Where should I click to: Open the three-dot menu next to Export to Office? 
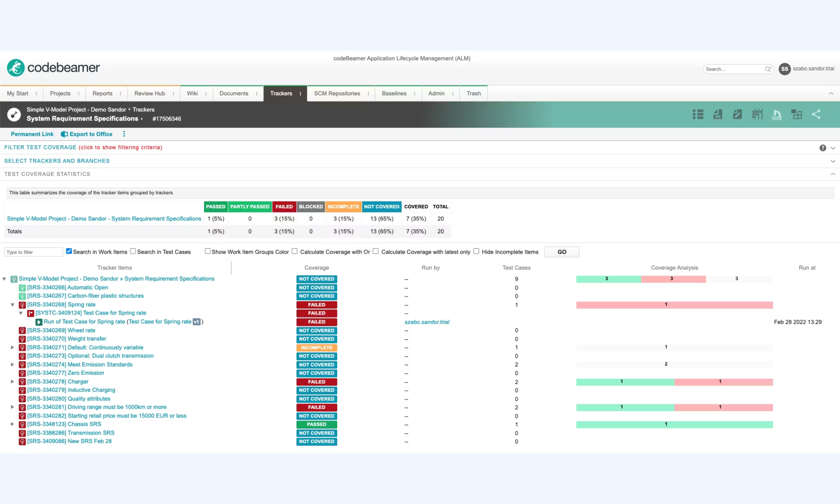124,134
